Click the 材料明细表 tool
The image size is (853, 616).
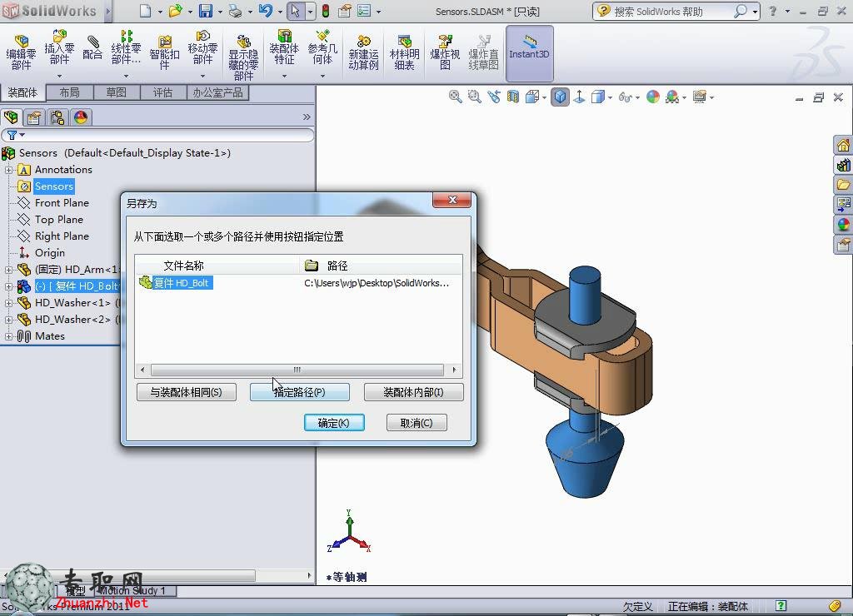click(x=404, y=52)
